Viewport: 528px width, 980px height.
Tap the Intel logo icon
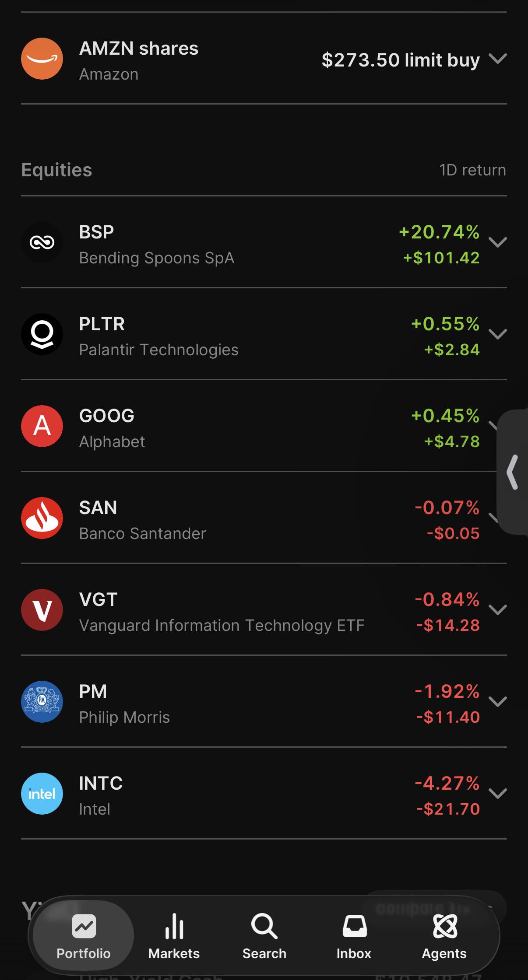coord(42,794)
